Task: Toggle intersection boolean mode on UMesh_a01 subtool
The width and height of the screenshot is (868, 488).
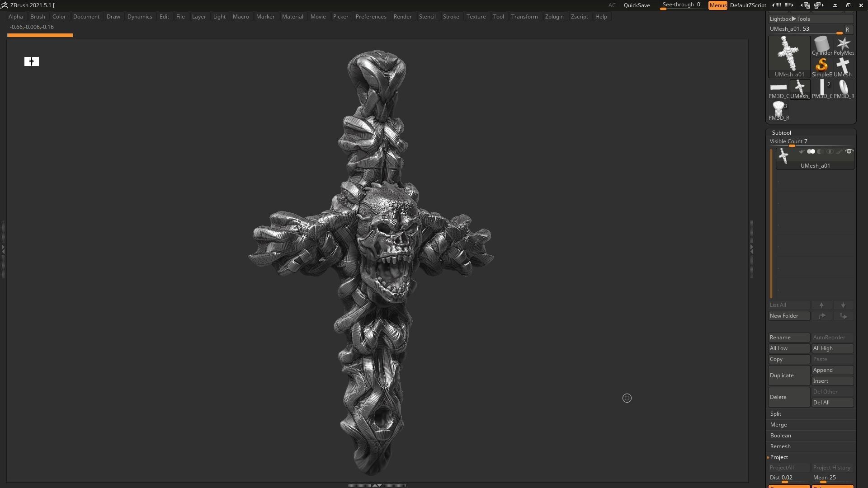Action: (830, 152)
